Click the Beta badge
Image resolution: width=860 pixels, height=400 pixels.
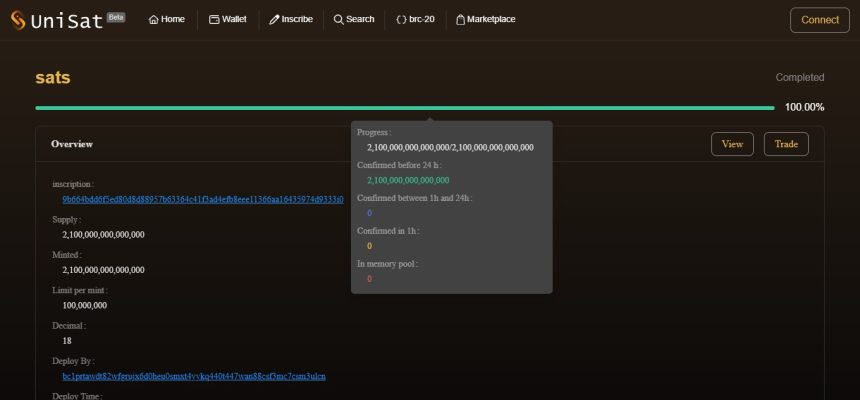coord(116,17)
